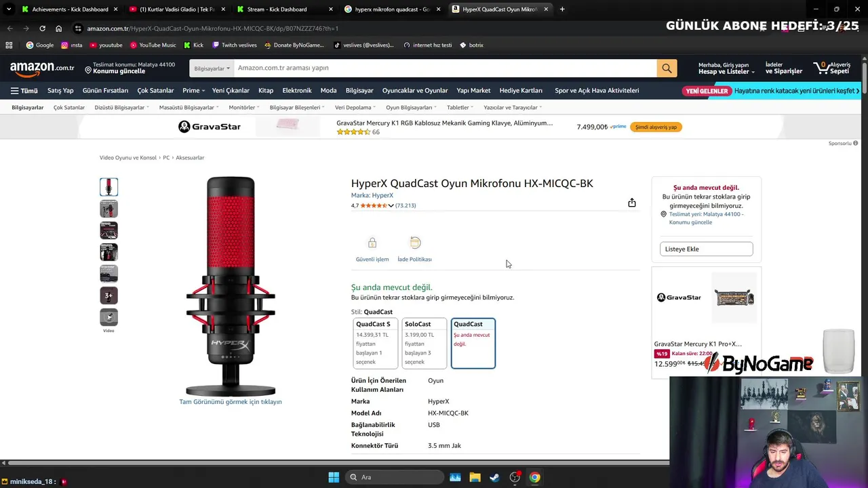
Task: Select the first product thumbnail
Action: coord(108,186)
